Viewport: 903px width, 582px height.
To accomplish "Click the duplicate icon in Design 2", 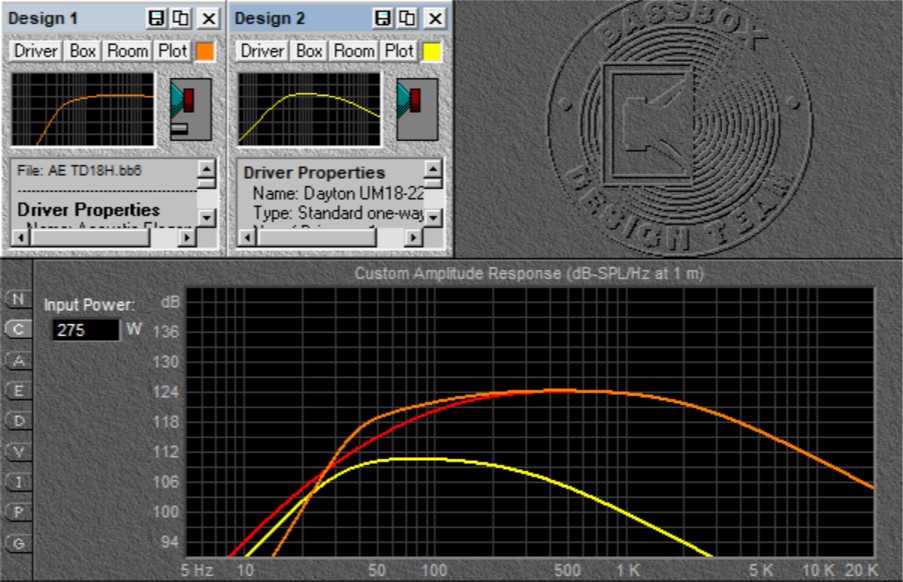I will pos(406,18).
